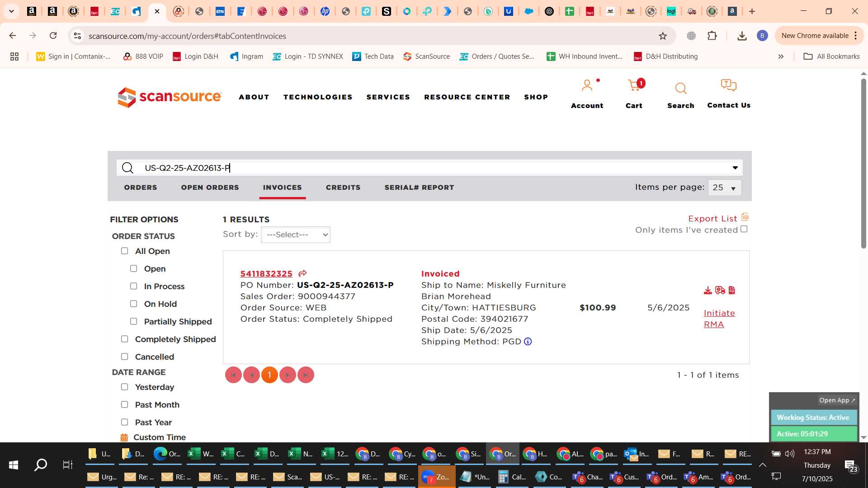Open the Contact Us chat icon

728,85
